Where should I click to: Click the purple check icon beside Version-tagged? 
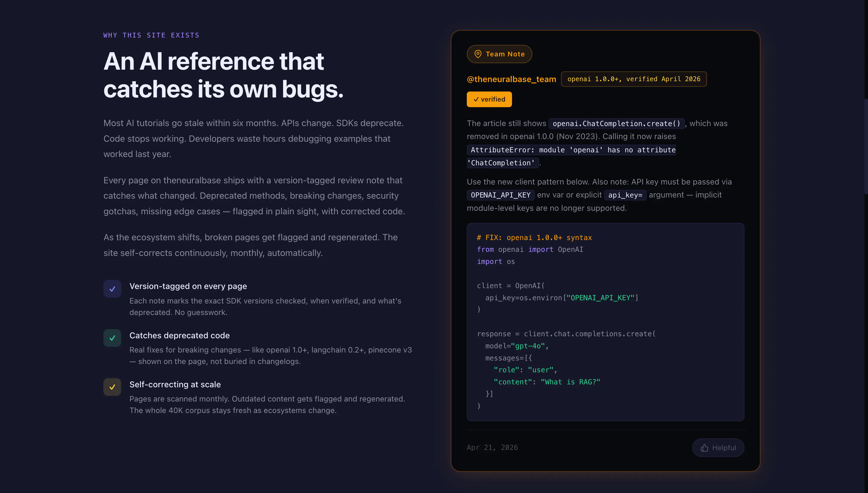coord(112,289)
